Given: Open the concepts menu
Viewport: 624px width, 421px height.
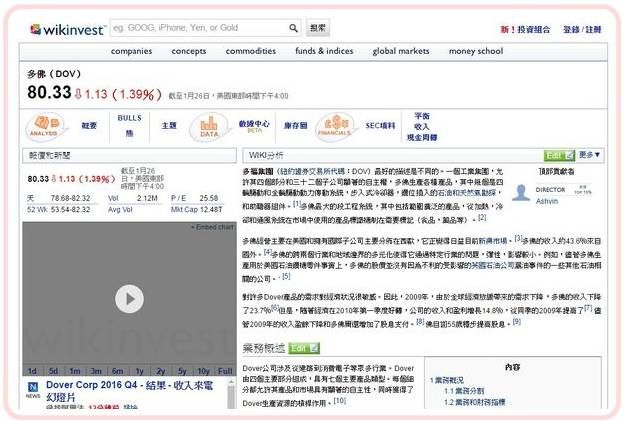Looking at the screenshot, I should tap(189, 51).
